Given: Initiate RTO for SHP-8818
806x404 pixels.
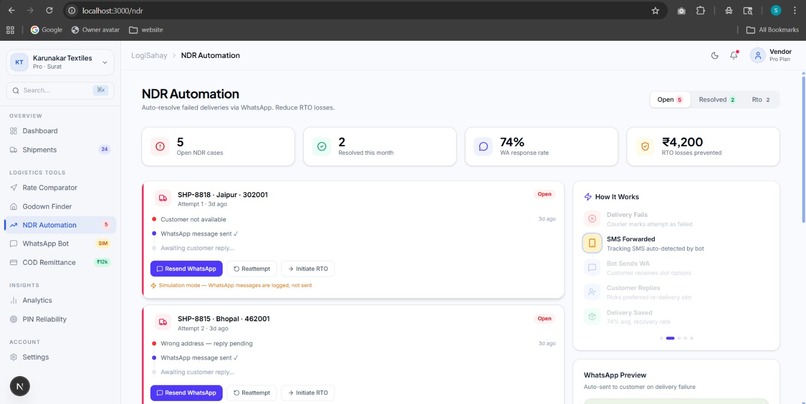Looking at the screenshot, I should click(x=308, y=269).
